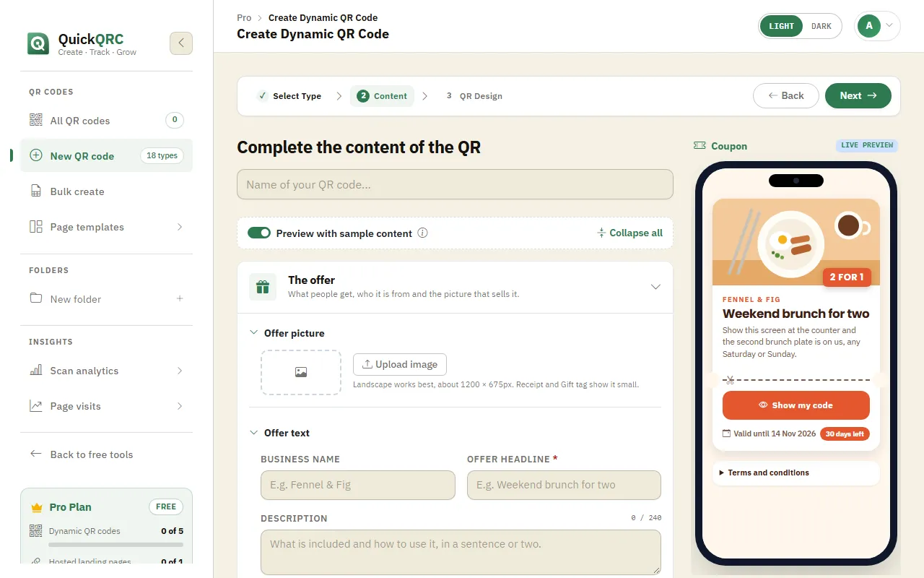Click the Description text area

461,552
